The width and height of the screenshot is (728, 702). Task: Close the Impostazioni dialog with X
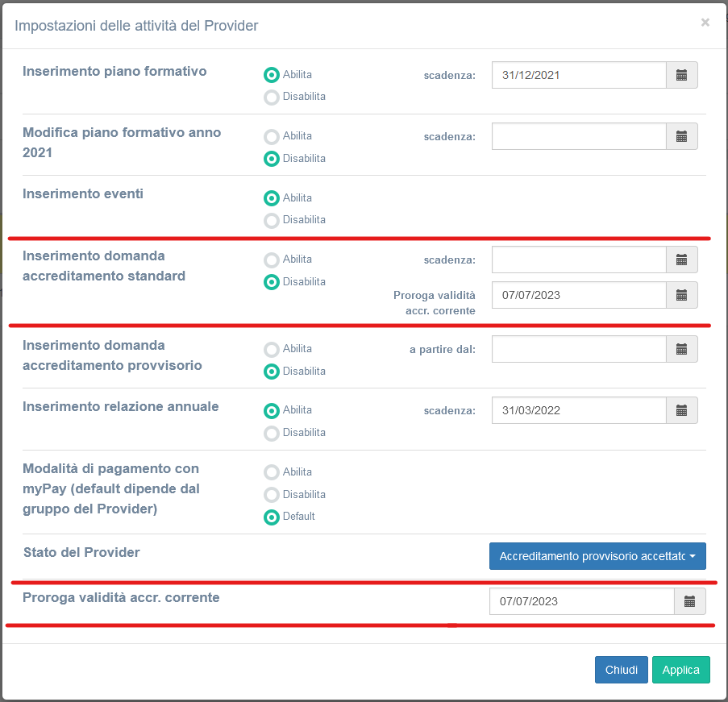(705, 23)
